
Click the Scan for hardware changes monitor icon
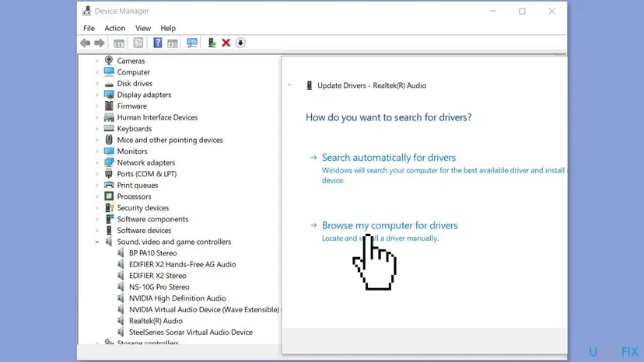click(192, 43)
